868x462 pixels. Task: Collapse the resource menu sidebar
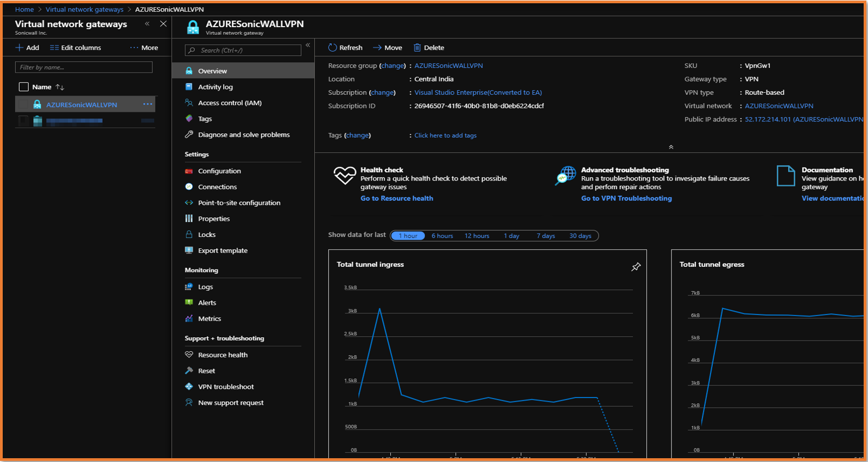click(x=308, y=45)
